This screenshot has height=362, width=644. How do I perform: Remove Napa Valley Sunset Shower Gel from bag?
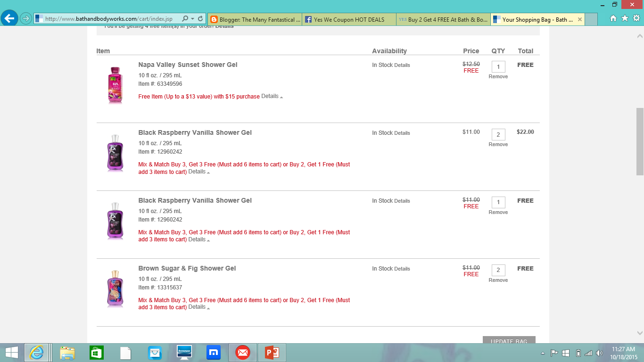[x=498, y=76]
